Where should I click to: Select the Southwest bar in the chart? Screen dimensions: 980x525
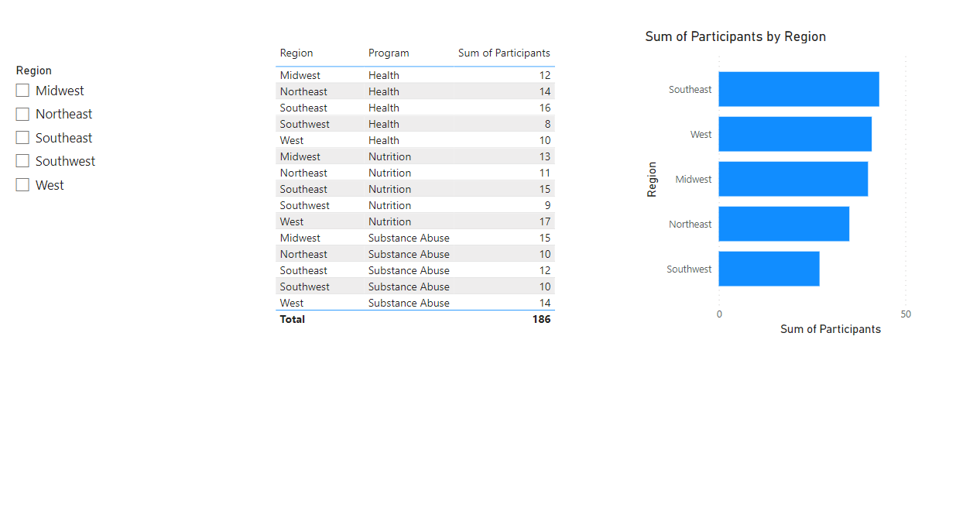(769, 269)
